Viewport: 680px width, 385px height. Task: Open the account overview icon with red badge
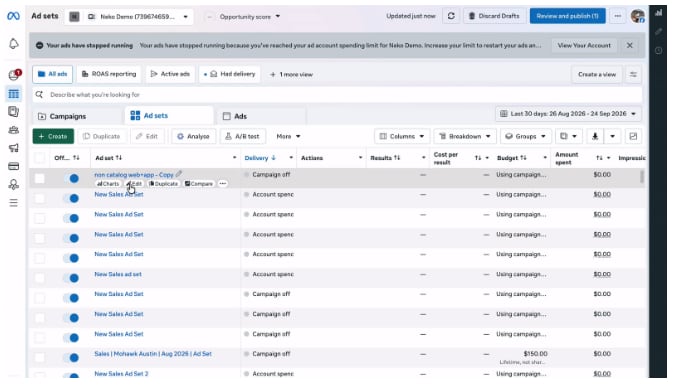point(13,75)
